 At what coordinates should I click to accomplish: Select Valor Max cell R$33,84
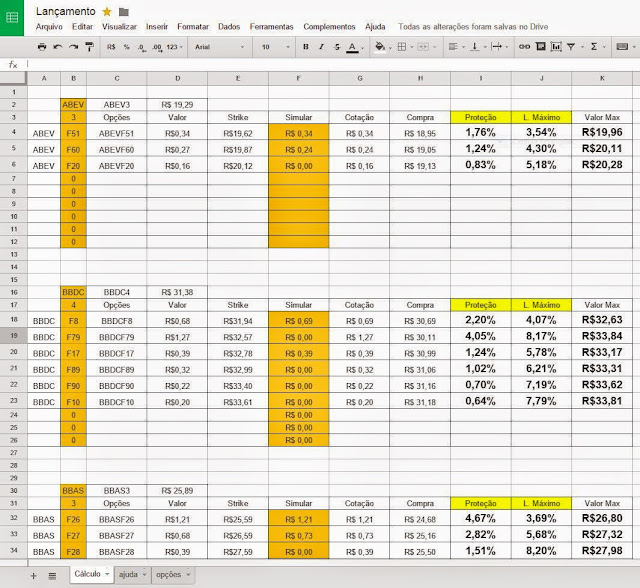[x=602, y=336]
